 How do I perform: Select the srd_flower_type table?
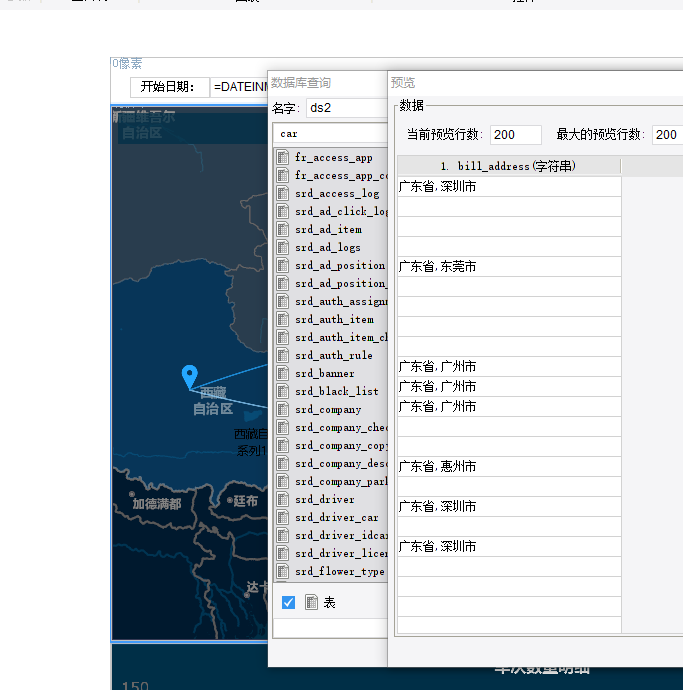(332, 571)
